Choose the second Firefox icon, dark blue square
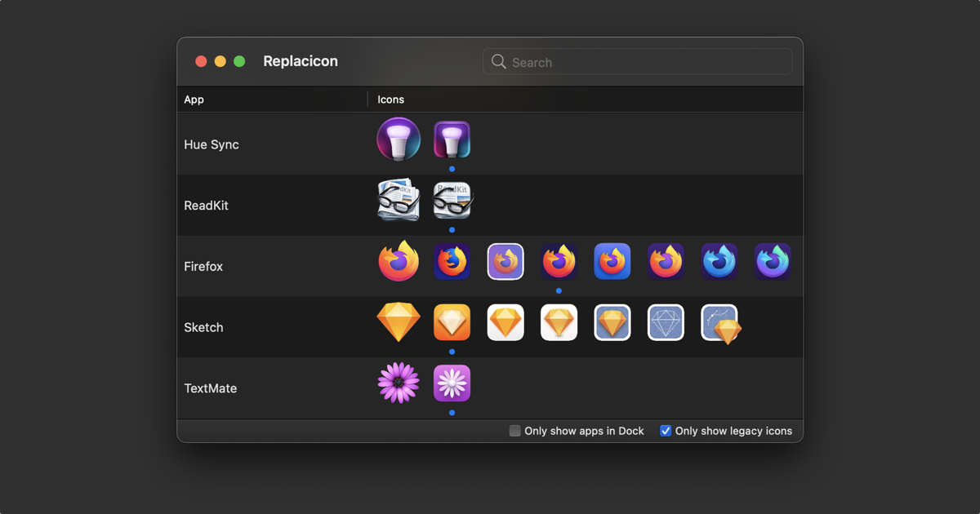Image resolution: width=980 pixels, height=514 pixels. coord(452,261)
